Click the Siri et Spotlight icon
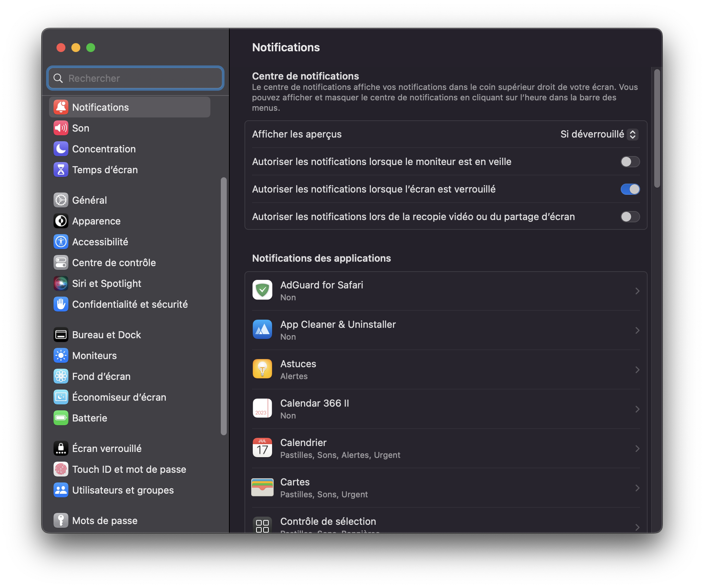Screen dimensions: 704x588 (x=61, y=284)
